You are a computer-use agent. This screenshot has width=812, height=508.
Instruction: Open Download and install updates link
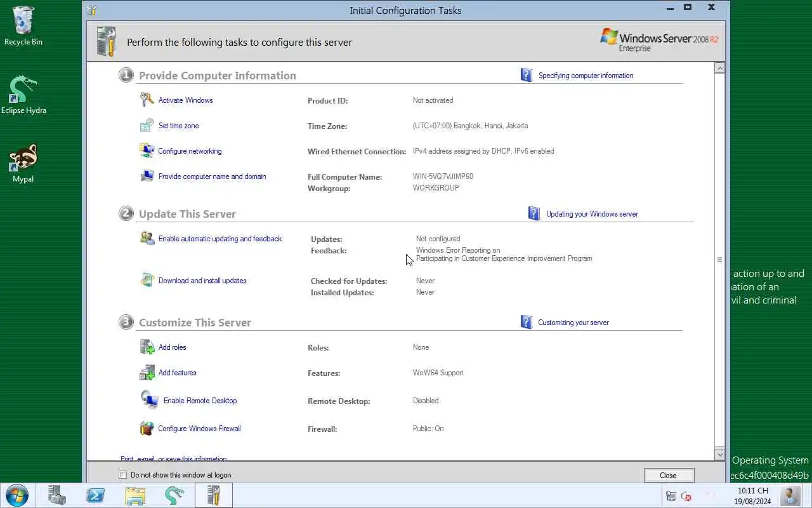tap(202, 281)
